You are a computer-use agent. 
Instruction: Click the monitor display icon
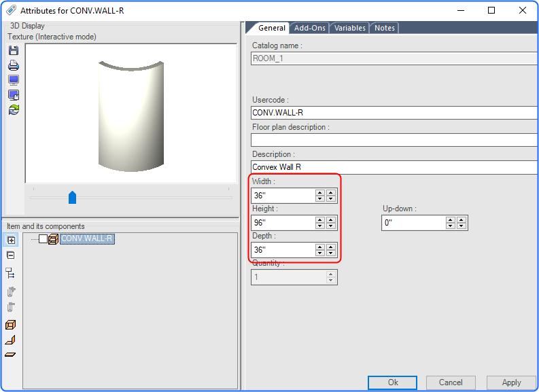(x=13, y=80)
